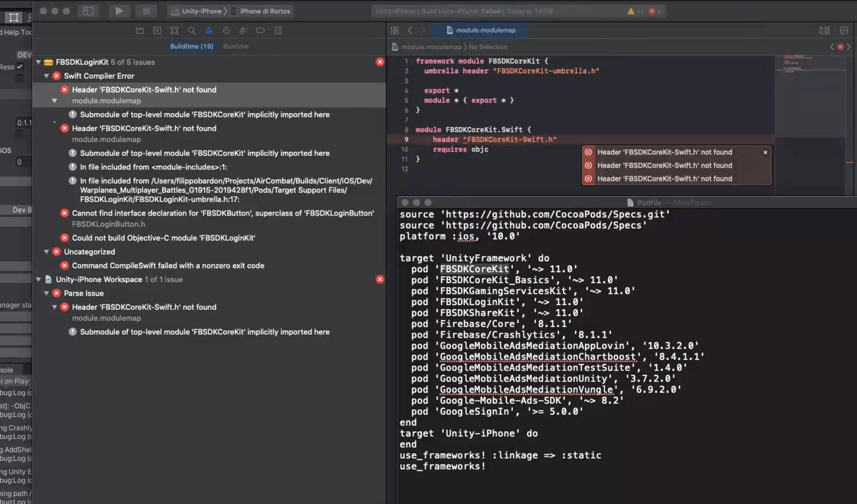Click the Stop build button
The width and height of the screenshot is (857, 504).
[146, 11]
